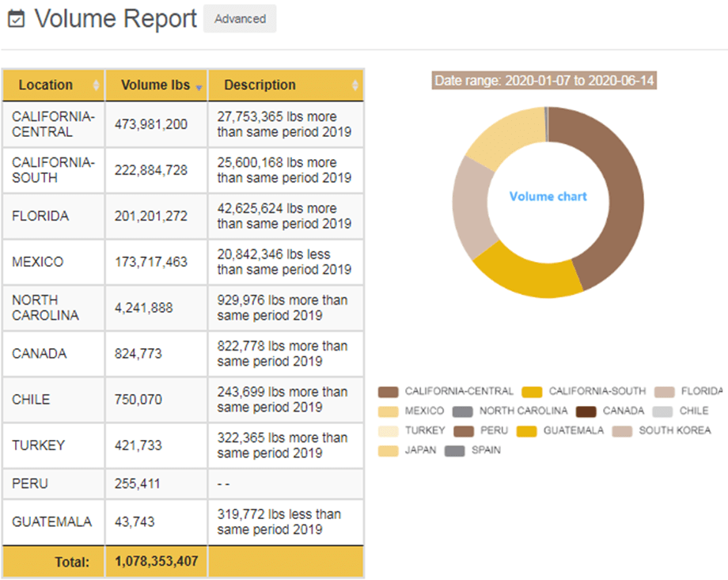The image size is (728, 580).
Task: Toggle CHILE legend swatch
Action: point(662,411)
